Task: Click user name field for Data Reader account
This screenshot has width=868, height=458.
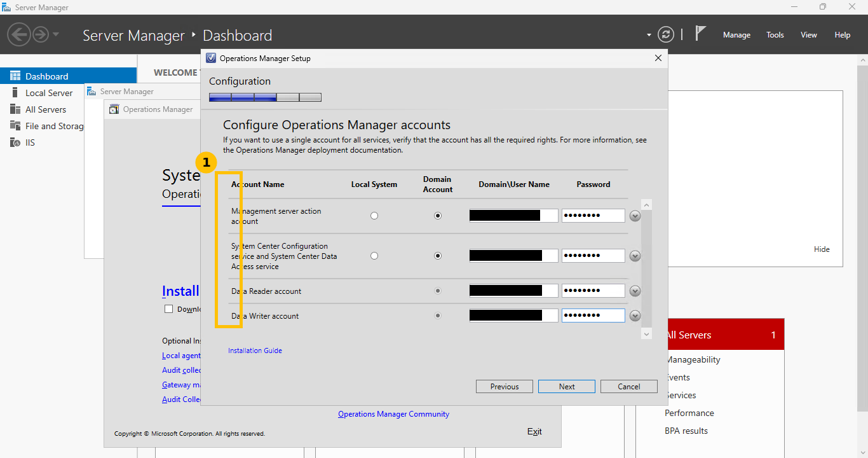Action: coord(513,291)
